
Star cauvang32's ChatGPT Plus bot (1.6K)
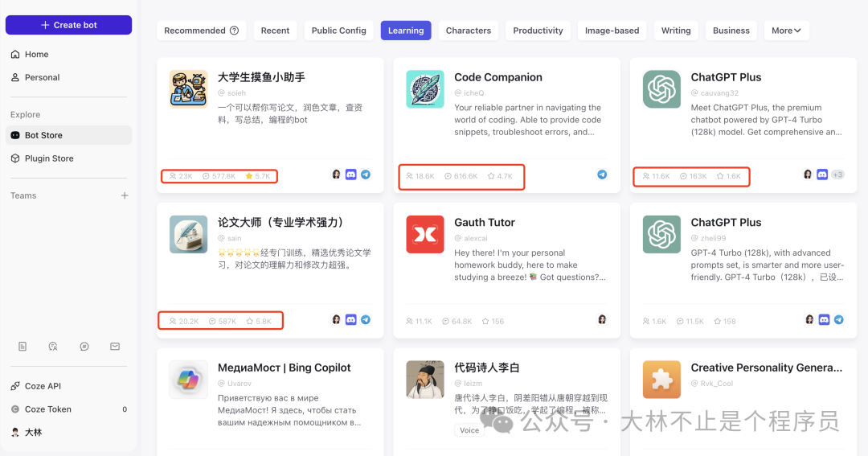tap(720, 176)
